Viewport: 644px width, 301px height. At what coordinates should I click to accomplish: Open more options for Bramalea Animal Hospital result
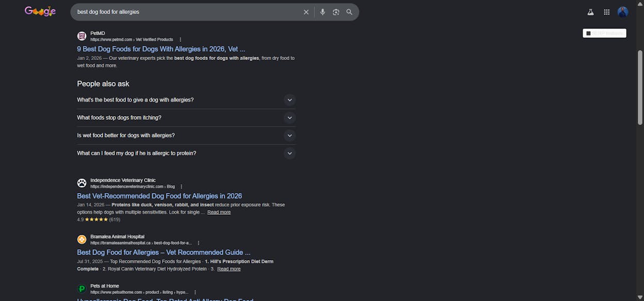pyautogui.click(x=198, y=243)
